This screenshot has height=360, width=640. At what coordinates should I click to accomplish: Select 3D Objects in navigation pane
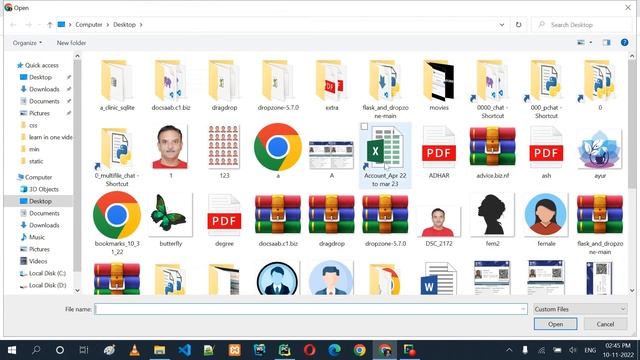tap(44, 189)
